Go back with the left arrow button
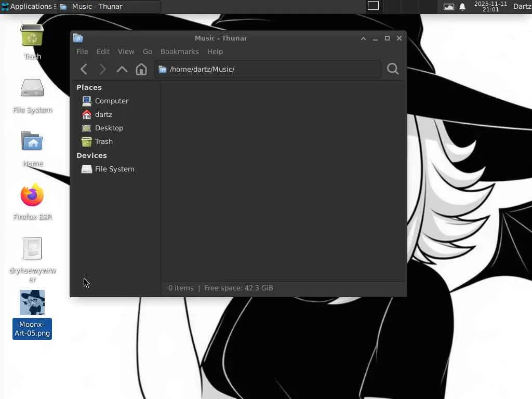Image resolution: width=532 pixels, height=399 pixels. pyautogui.click(x=84, y=69)
